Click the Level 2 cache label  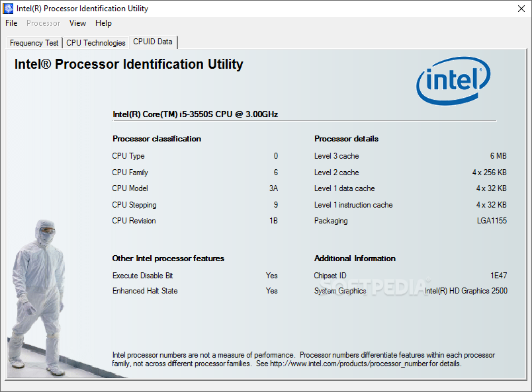[x=337, y=173]
